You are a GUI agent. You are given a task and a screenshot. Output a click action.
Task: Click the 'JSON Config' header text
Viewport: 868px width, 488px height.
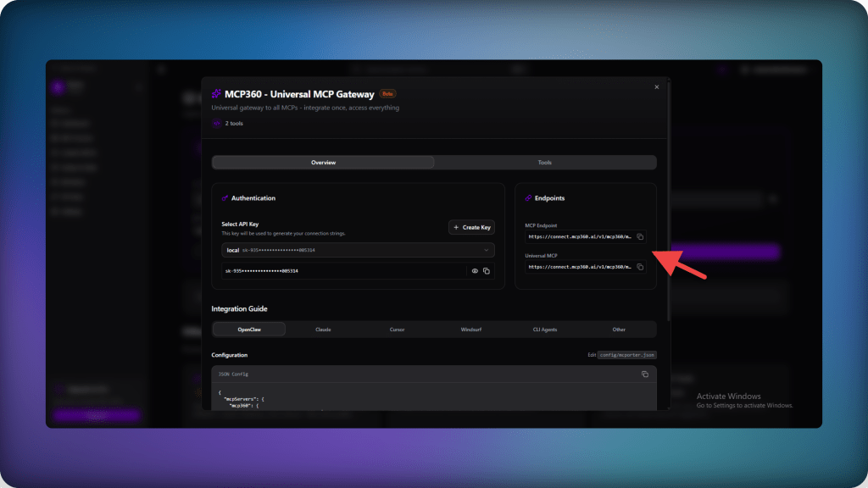233,374
